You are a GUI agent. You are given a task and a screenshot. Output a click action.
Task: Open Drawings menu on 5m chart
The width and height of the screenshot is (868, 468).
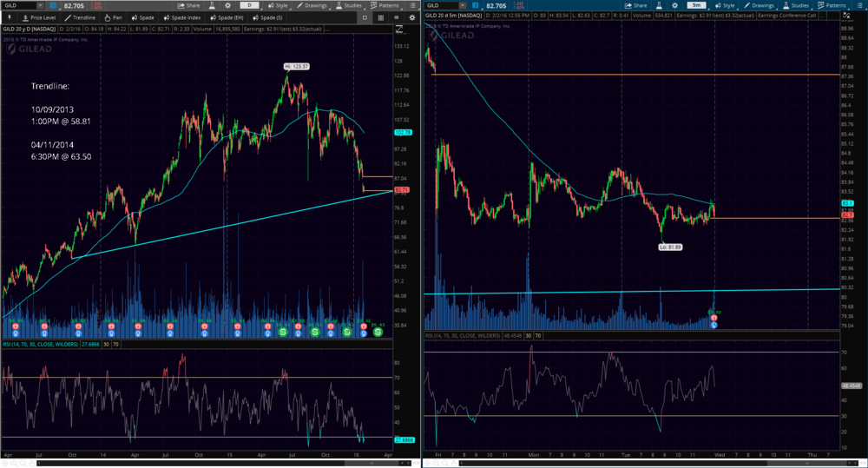coord(759,5)
